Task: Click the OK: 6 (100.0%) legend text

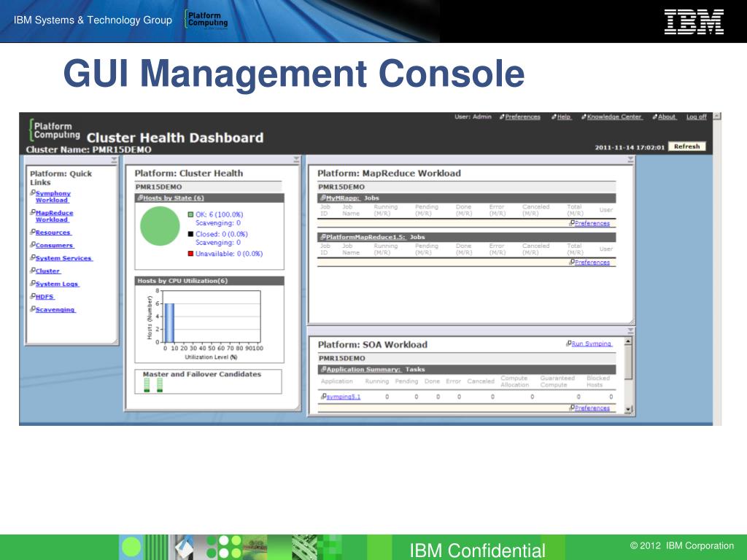Action: [219, 215]
